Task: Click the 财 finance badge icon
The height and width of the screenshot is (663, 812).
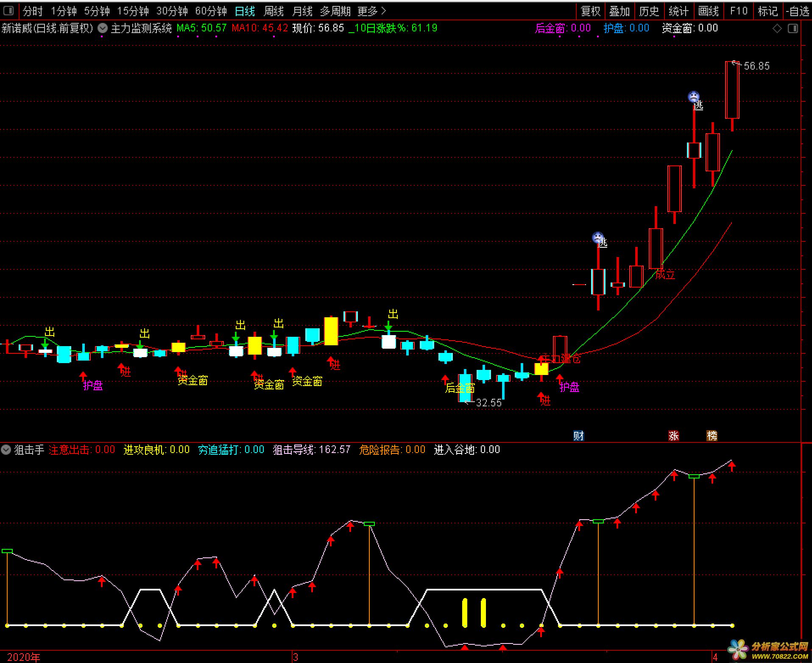Action: click(578, 436)
